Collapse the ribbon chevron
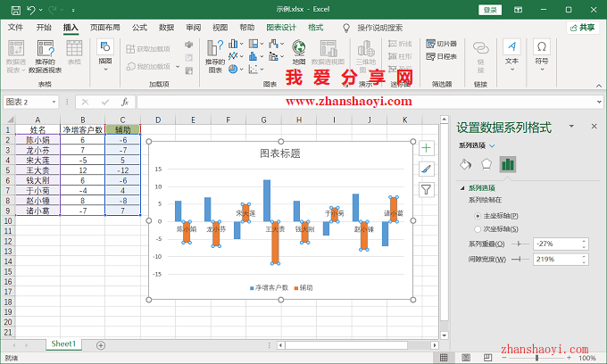607x364 pixels. point(599,86)
